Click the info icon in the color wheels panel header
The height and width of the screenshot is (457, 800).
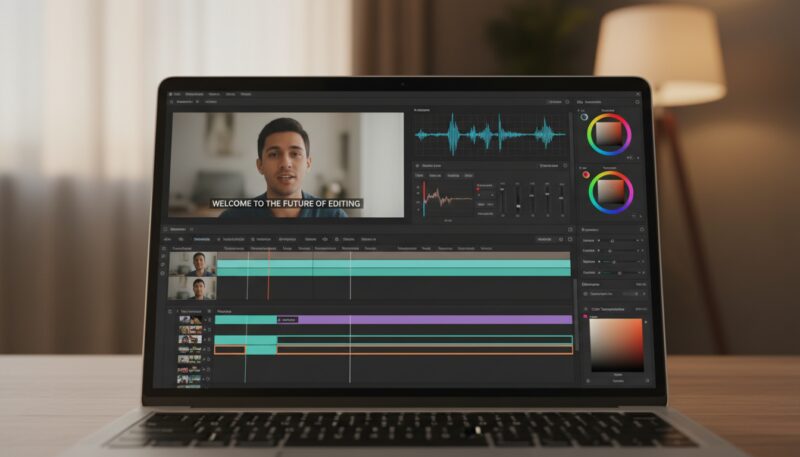[x=637, y=102]
